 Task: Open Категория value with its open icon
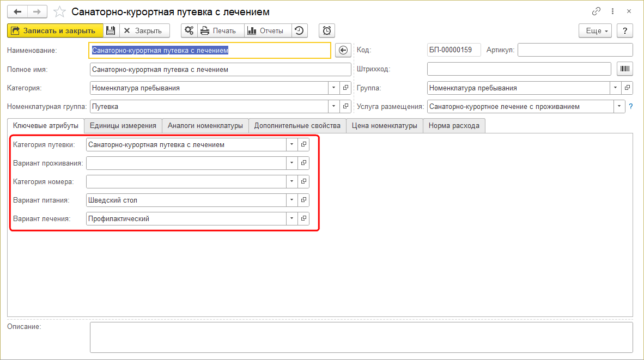coord(345,88)
